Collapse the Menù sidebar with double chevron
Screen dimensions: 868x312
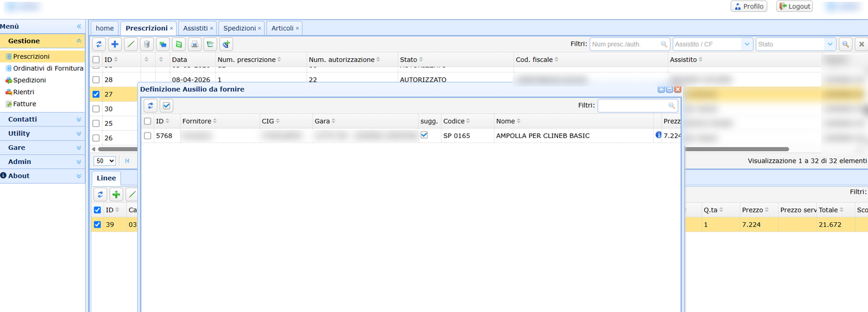pos(79,27)
